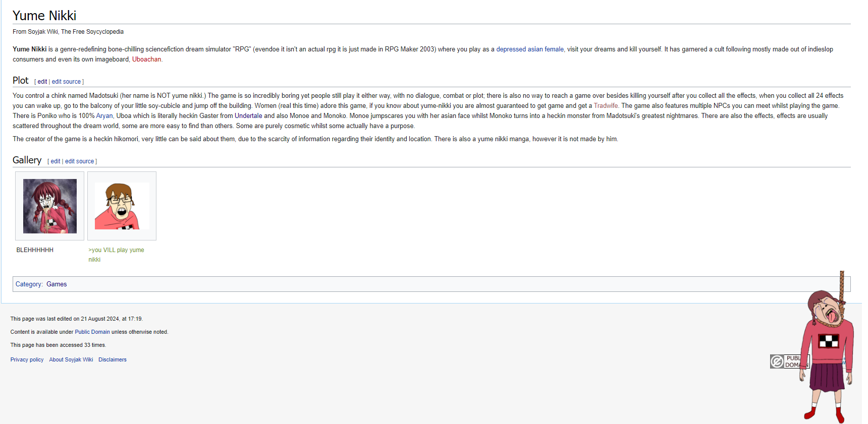This screenshot has width=868, height=424.
Task: Open the Tradwife link
Action: 606,106
